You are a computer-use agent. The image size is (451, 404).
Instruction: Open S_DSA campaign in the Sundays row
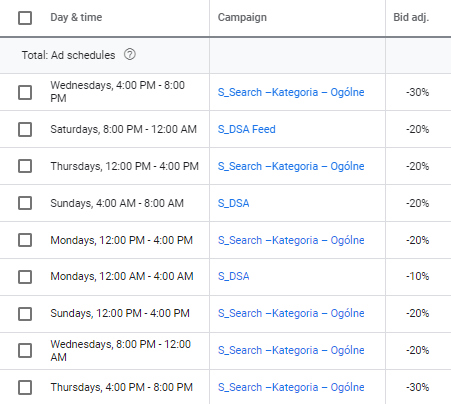pos(233,203)
